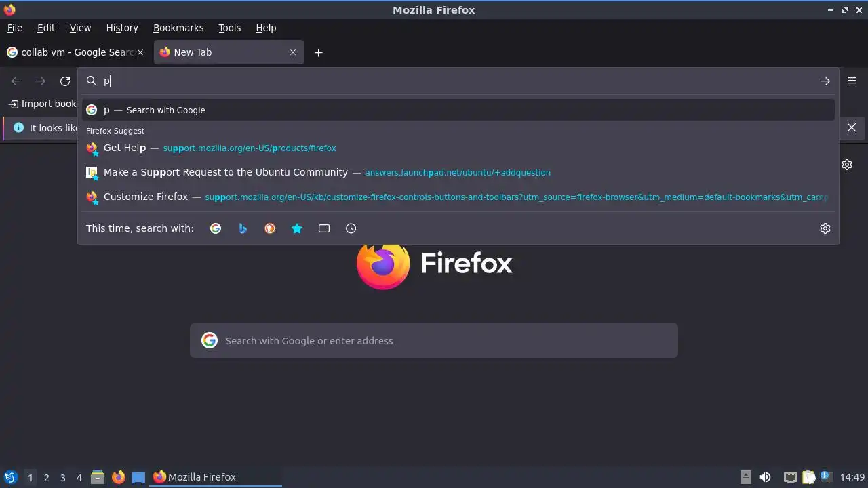Launch Firefox from taskbar quick launch
This screenshot has width=868, height=488.
pos(118,477)
